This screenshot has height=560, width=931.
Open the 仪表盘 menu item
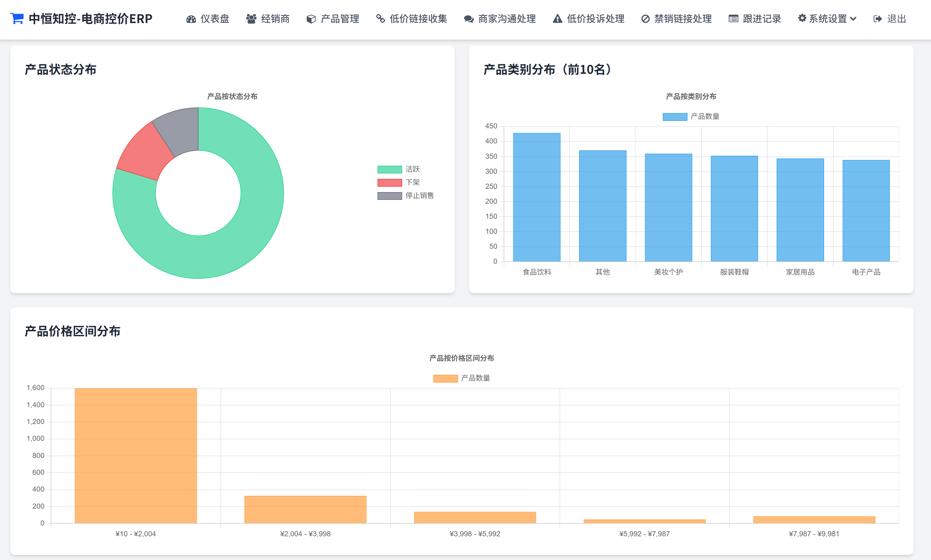214,19
